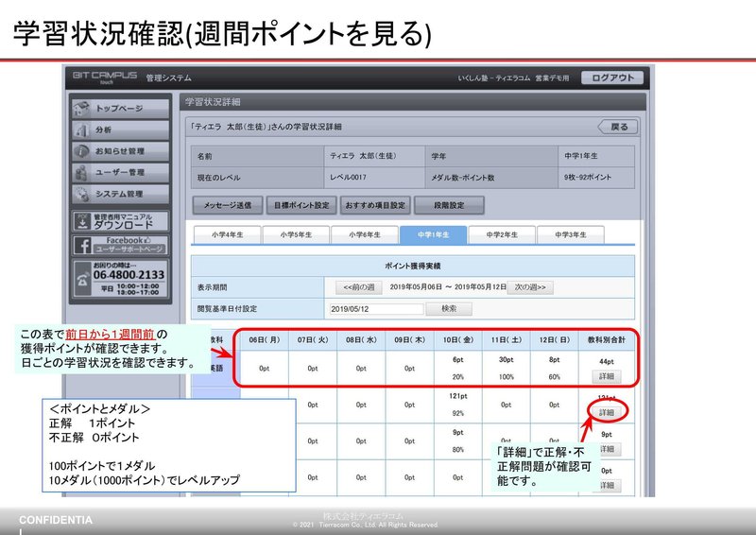
Task: Click the 10日(金) column header
Action: pos(458,339)
